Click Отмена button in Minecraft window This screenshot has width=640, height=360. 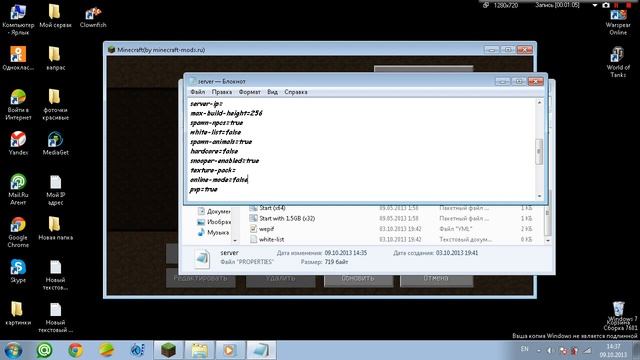436,278
